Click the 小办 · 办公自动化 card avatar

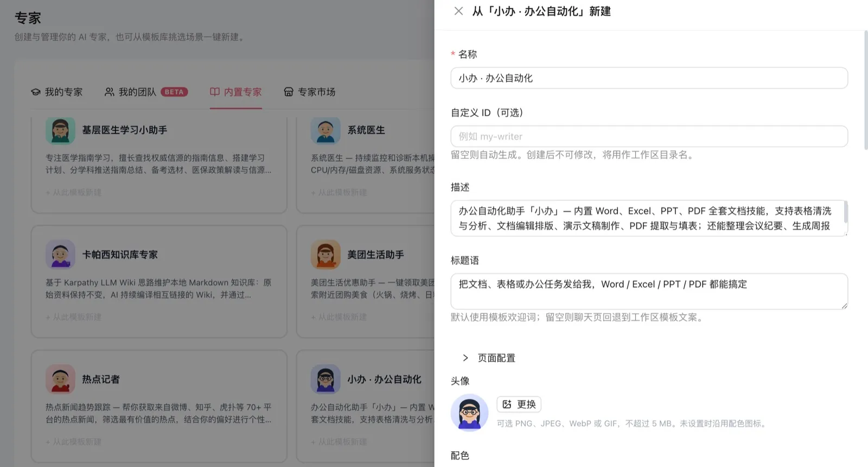click(325, 379)
